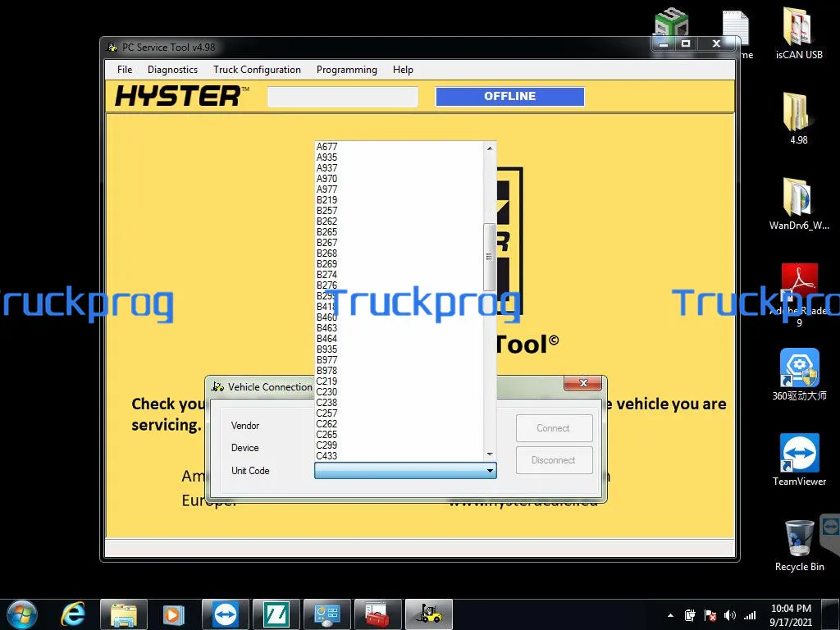Open the Truck Configuration menu

257,70
